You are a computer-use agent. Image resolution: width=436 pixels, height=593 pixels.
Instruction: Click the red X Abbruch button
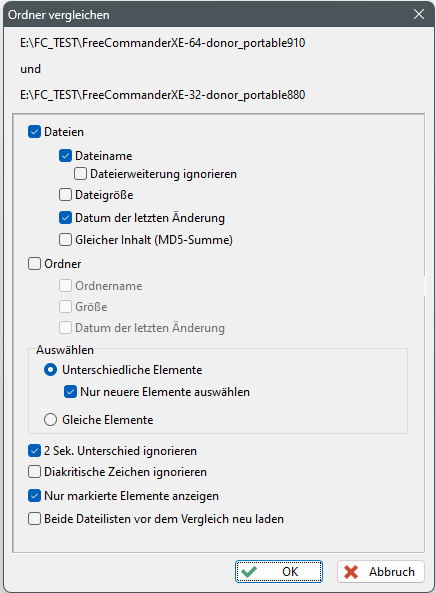pyautogui.click(x=381, y=571)
